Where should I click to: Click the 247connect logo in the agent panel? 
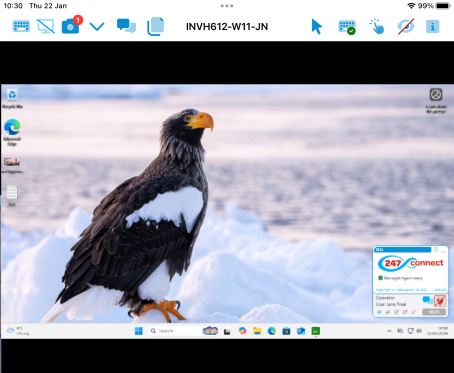point(410,263)
